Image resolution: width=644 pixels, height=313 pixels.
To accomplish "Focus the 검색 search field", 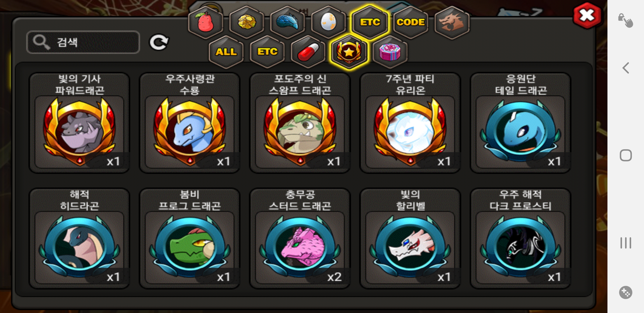I will (83, 42).
